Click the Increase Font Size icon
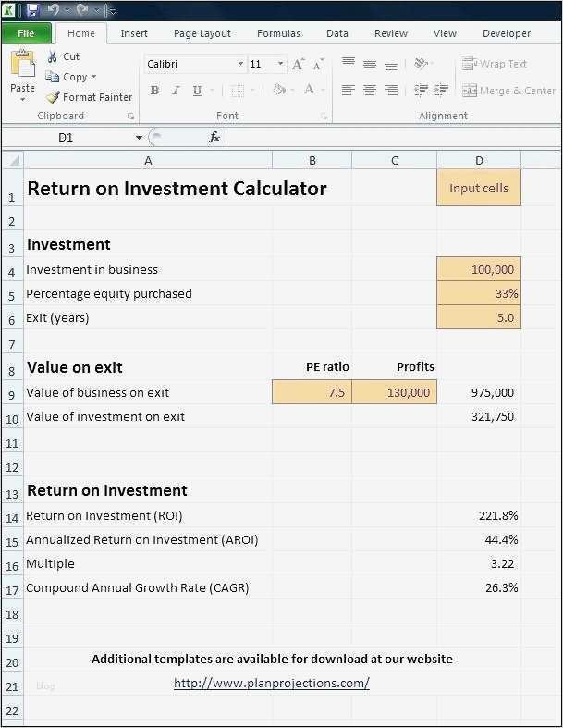This screenshot has width=563, height=728. [x=299, y=65]
